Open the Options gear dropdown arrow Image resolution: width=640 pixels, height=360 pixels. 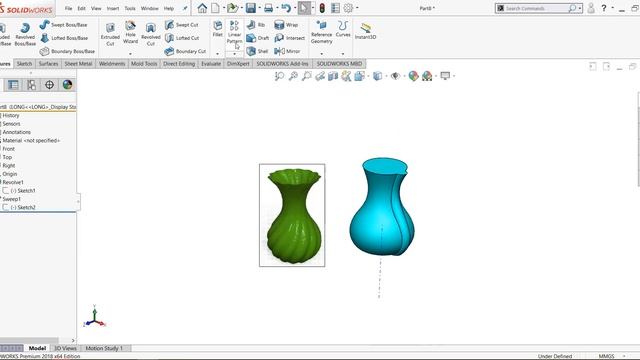click(x=357, y=8)
